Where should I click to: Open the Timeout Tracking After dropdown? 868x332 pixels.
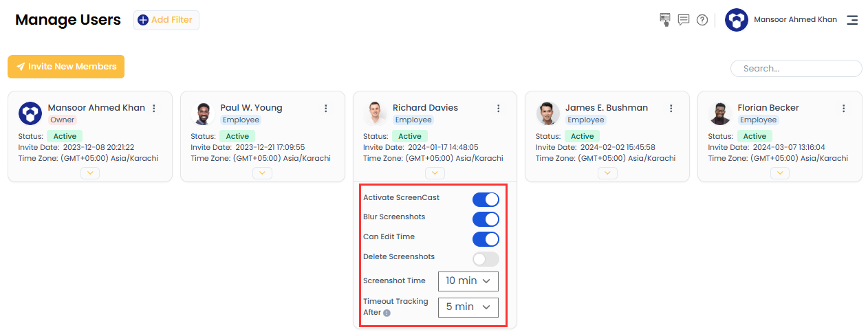468,307
